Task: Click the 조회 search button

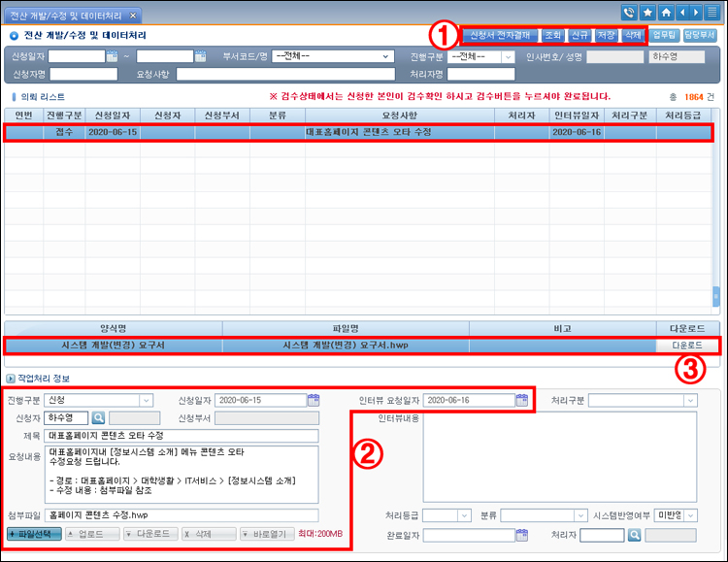Action: click(552, 35)
